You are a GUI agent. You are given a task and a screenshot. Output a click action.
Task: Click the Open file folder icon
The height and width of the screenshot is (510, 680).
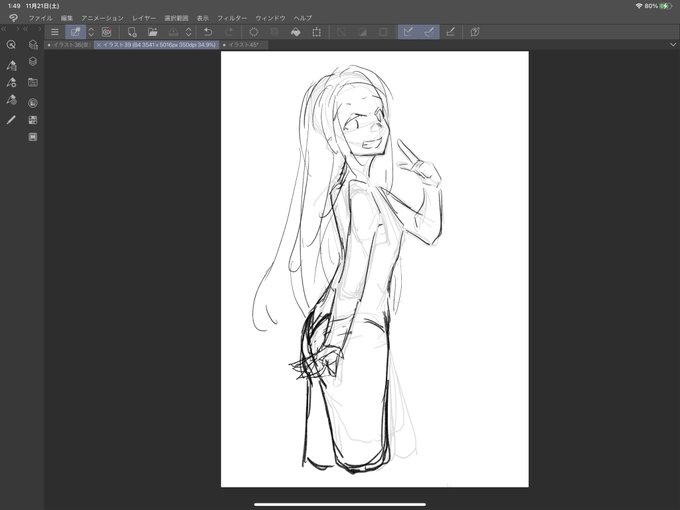point(153,32)
